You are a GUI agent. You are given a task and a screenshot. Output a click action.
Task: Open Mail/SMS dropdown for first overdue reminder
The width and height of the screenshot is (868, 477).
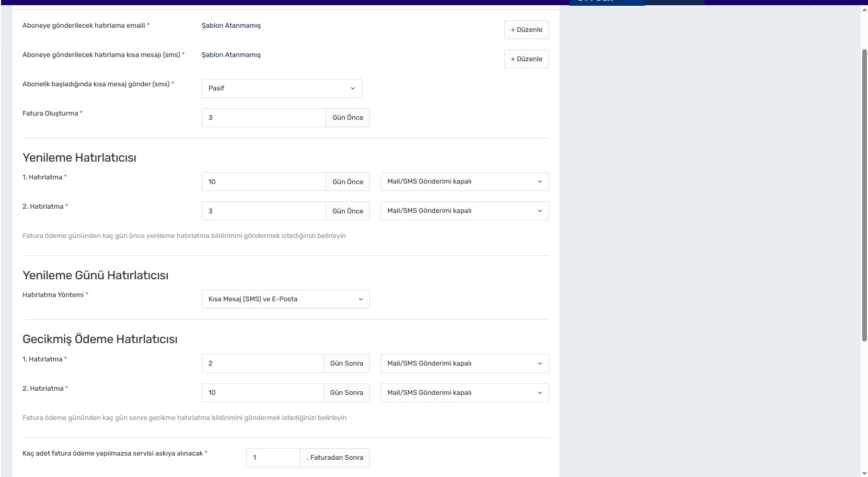(464, 364)
